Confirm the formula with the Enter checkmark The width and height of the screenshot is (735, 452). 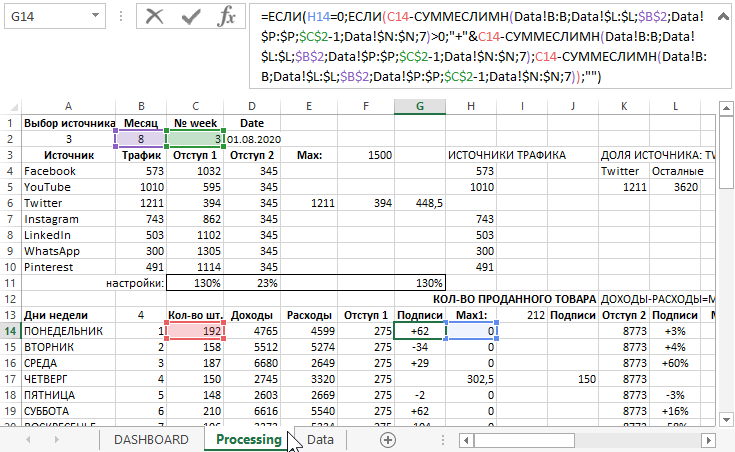(190, 16)
